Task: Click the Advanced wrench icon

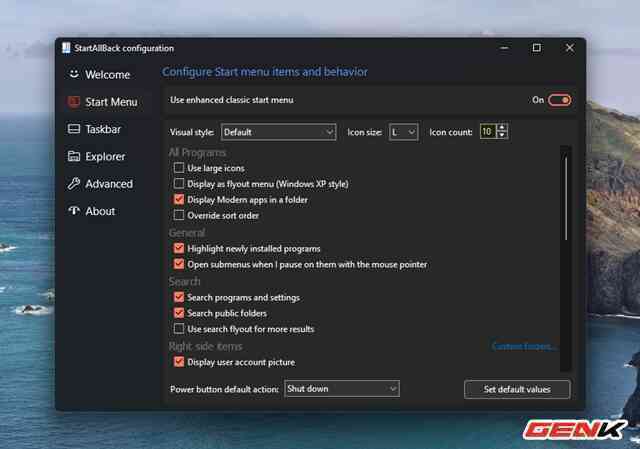Action: (74, 184)
